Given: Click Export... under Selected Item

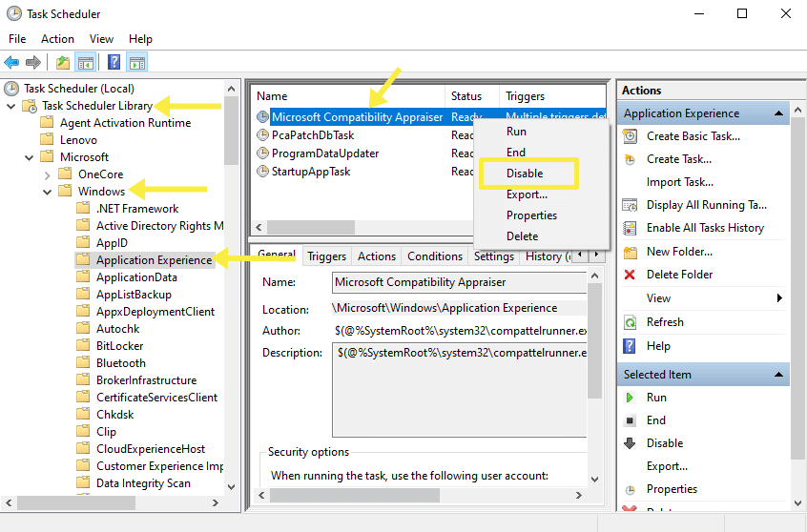Looking at the screenshot, I should point(667,466).
